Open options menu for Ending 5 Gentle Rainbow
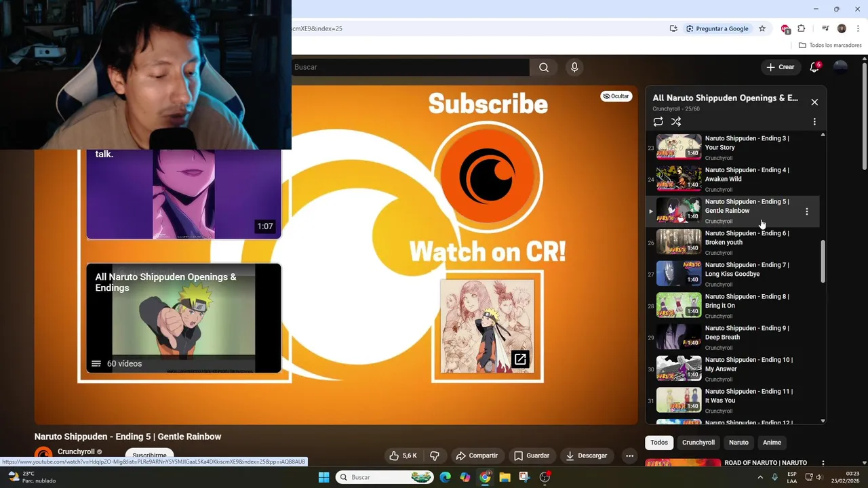868x488 pixels. tap(806, 211)
